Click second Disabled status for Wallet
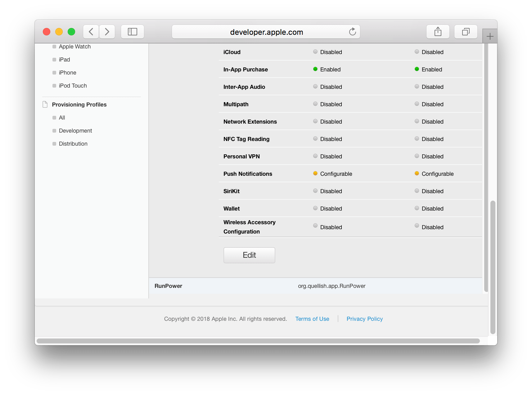The width and height of the screenshot is (532, 395). point(433,209)
